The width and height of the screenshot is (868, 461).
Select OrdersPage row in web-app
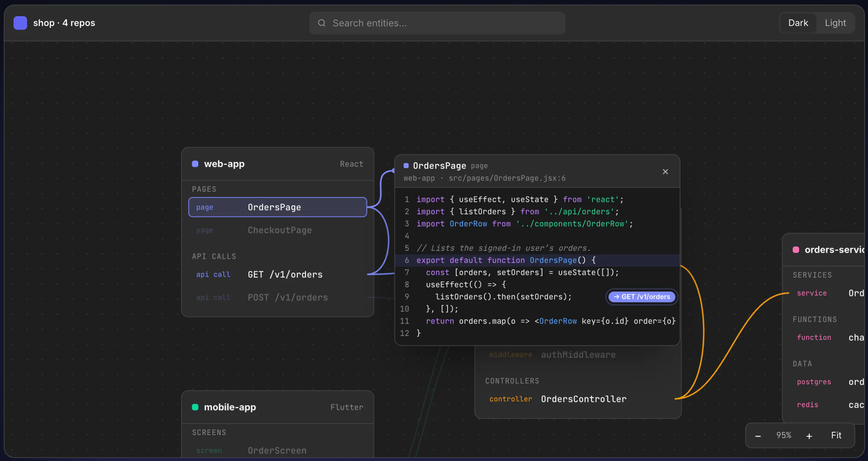[277, 207]
